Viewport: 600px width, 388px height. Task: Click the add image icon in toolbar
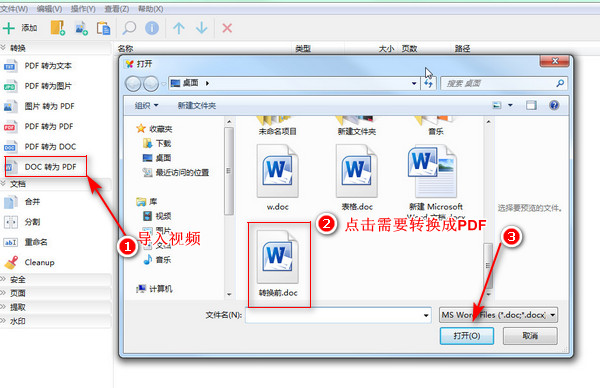point(81,28)
